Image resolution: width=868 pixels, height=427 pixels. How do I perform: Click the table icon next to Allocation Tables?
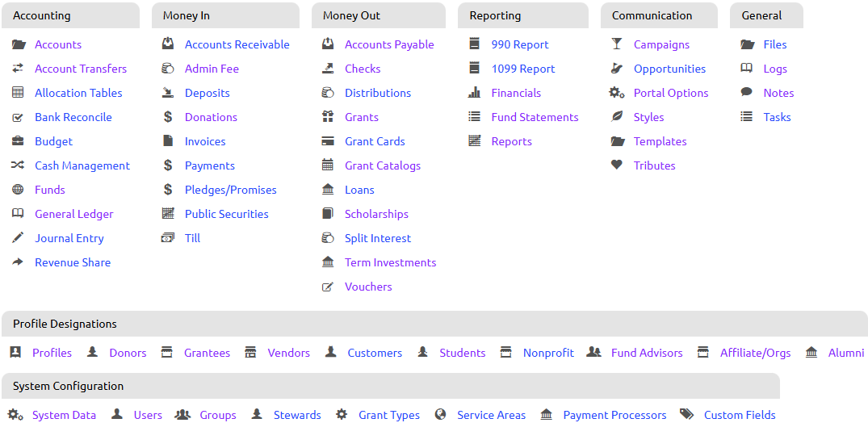coord(18,92)
